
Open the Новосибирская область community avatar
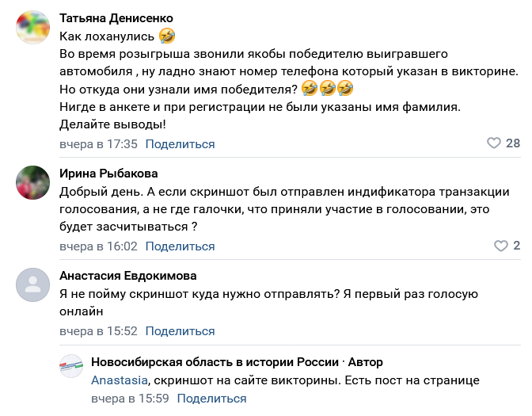72,366
